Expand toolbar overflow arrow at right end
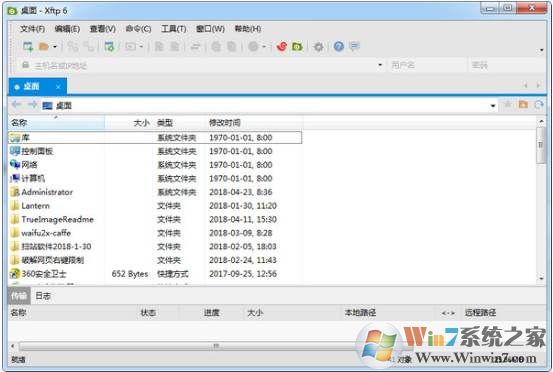Screen dimensions: 553x372 point(542,50)
